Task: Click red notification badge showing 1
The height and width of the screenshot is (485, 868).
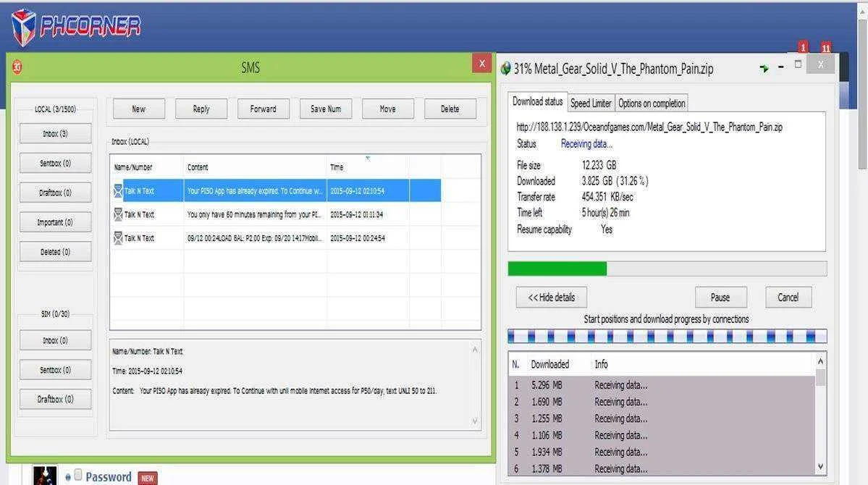Action: (804, 47)
